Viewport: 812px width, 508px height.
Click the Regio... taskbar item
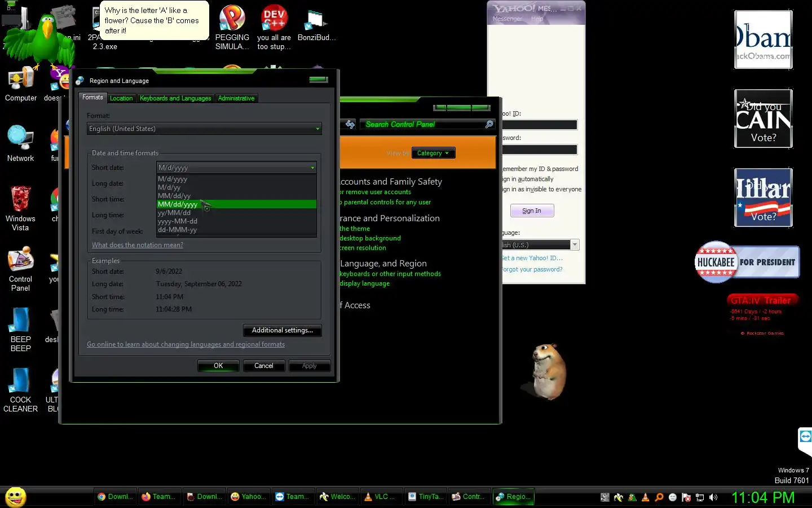click(x=514, y=497)
